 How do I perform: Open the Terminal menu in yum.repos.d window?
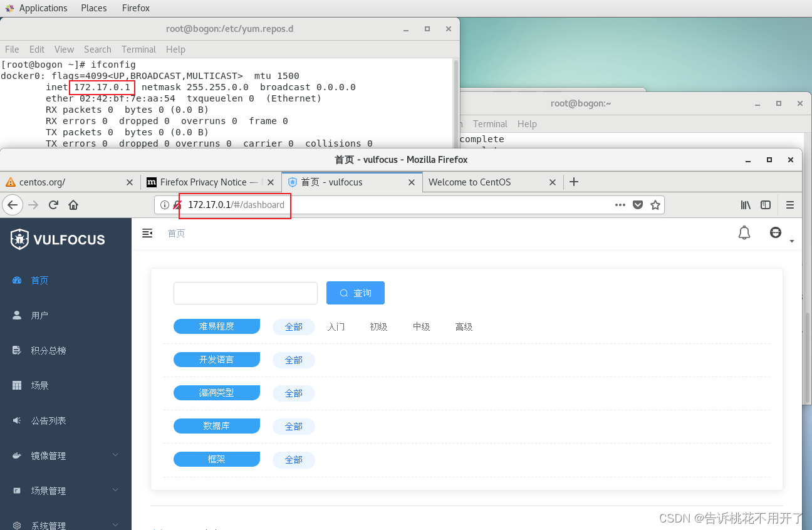(x=138, y=49)
